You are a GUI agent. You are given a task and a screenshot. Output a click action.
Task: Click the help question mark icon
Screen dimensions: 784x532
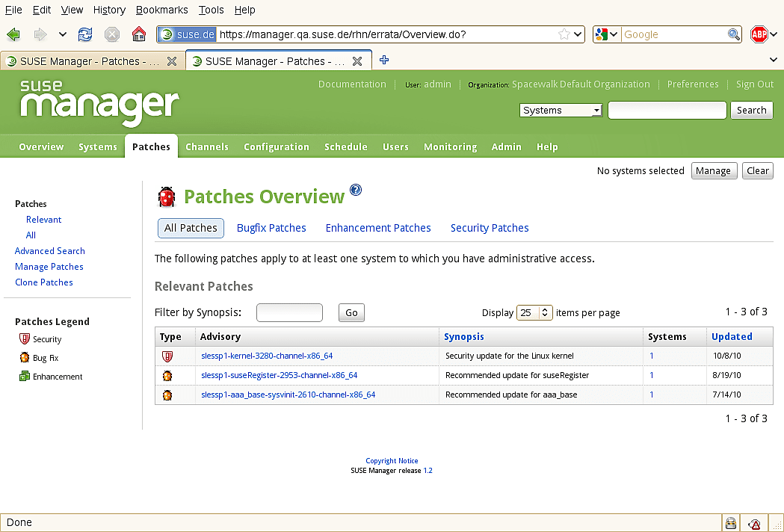click(356, 190)
